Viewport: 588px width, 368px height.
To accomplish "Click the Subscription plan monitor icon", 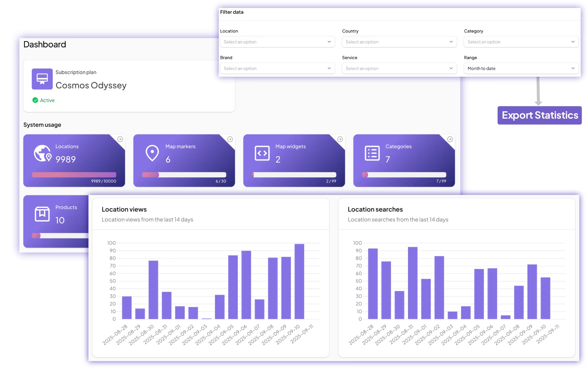I will tap(42, 79).
